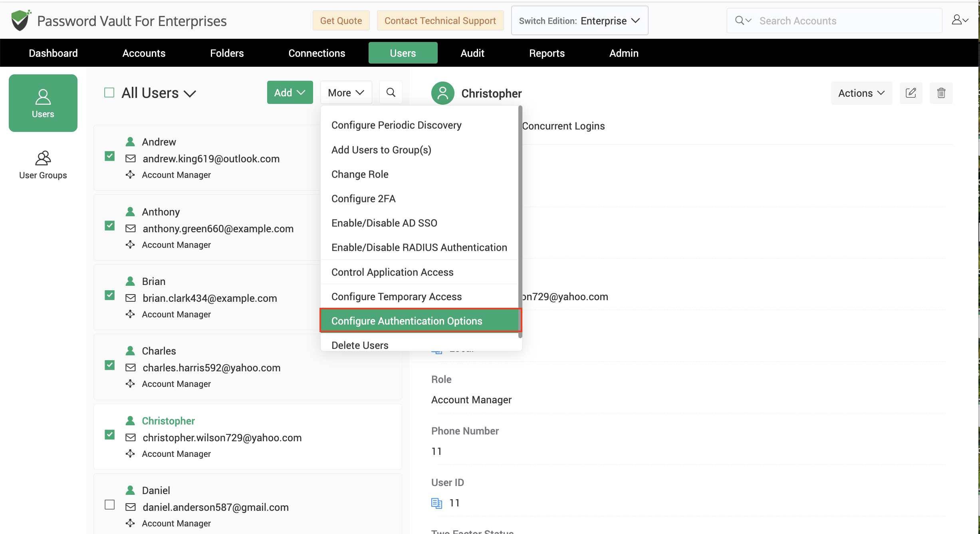The image size is (980, 534).
Task: Click the role icon beside Anthony's Account Manager
Action: (130, 245)
